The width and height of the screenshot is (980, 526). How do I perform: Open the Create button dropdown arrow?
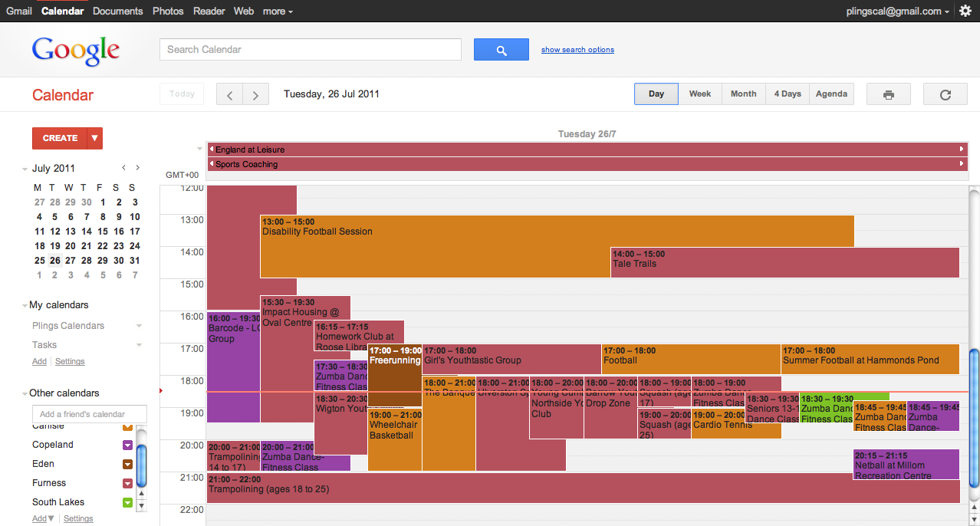(95, 138)
